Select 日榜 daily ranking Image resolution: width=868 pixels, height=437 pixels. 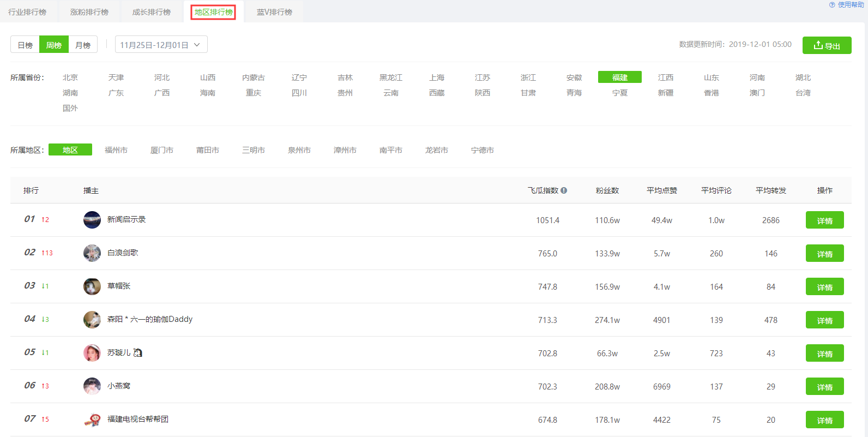coord(25,45)
